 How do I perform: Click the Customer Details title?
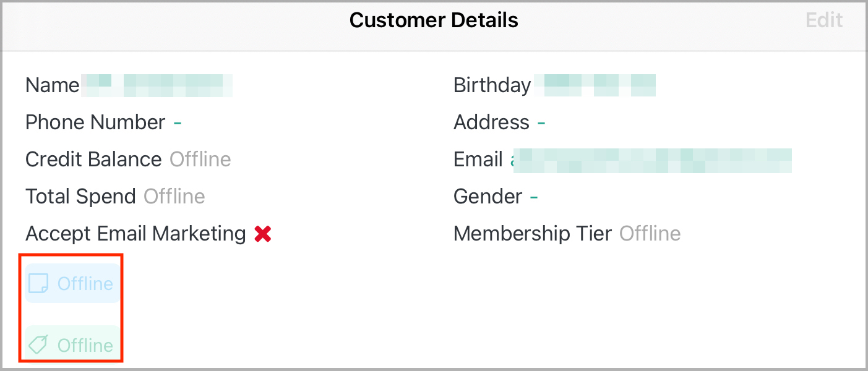pos(434,20)
